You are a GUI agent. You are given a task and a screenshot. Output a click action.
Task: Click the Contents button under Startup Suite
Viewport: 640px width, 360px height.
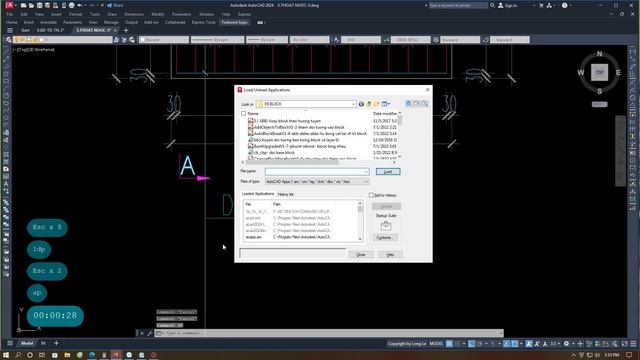tap(384, 238)
